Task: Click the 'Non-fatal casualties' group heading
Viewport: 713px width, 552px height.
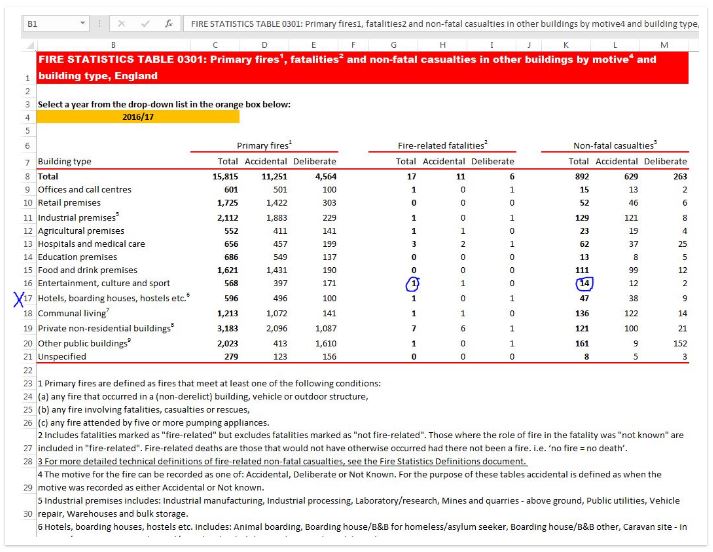Action: [x=615, y=146]
